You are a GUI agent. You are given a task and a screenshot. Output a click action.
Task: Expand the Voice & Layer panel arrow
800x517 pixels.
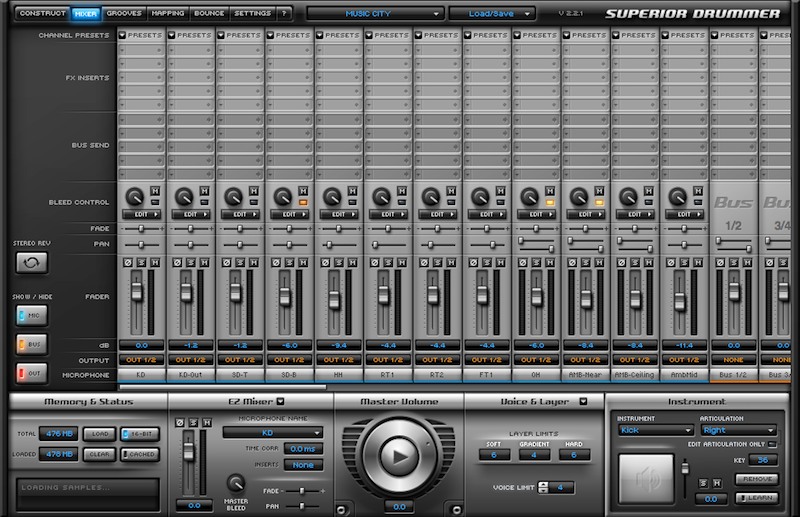pos(583,402)
